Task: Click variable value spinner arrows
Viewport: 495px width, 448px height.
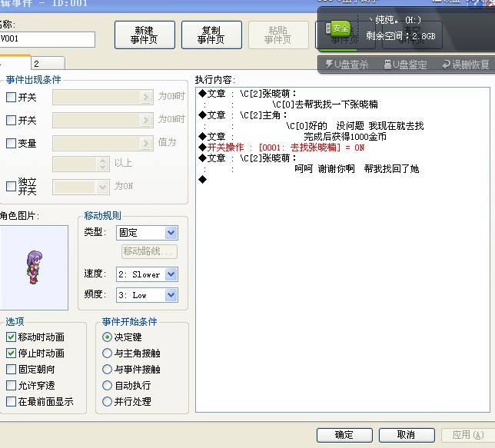Action: tap(102, 164)
